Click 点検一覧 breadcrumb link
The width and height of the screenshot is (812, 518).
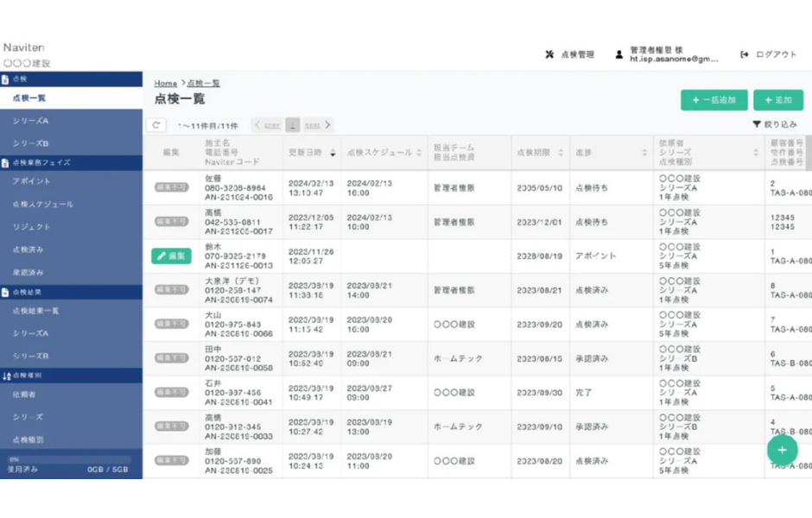click(203, 84)
